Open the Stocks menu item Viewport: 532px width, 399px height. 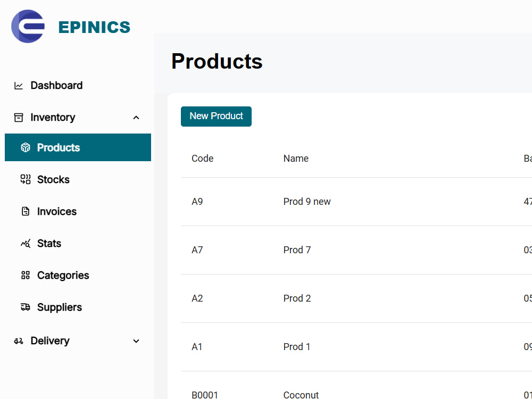tap(78, 179)
